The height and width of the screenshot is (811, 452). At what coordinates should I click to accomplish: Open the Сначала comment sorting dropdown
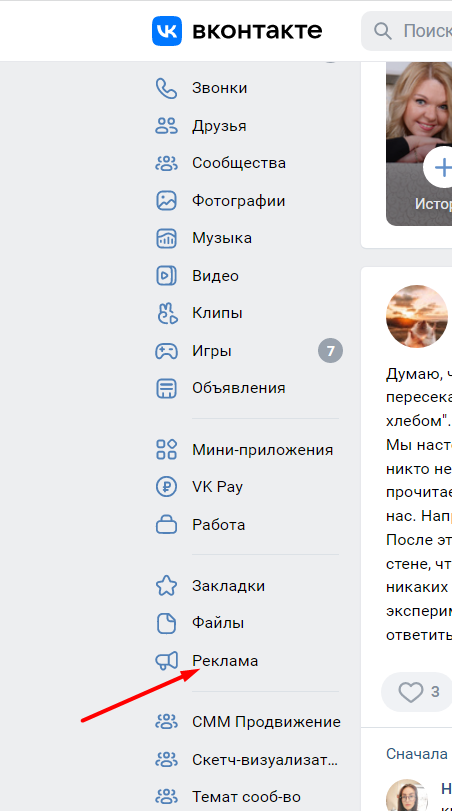tap(417, 754)
